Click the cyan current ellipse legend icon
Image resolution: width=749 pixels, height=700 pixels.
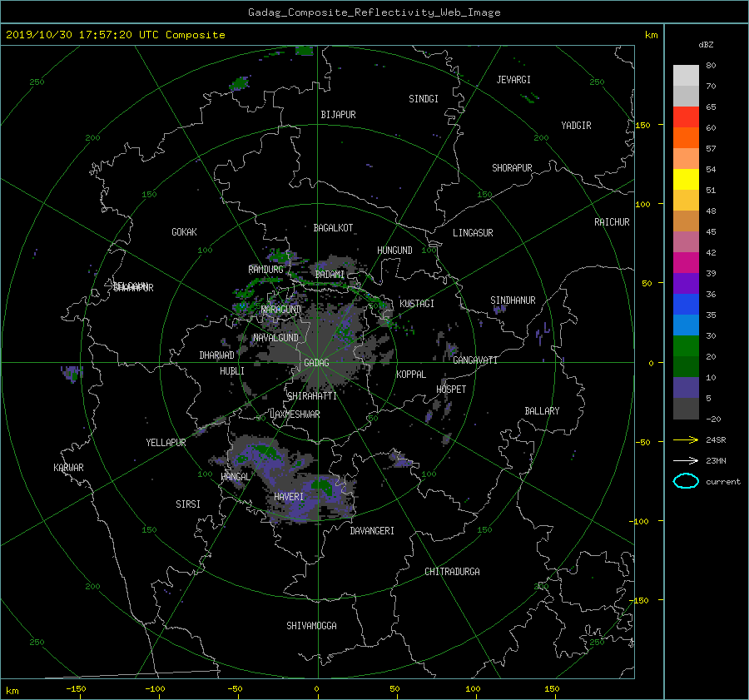[x=686, y=481]
